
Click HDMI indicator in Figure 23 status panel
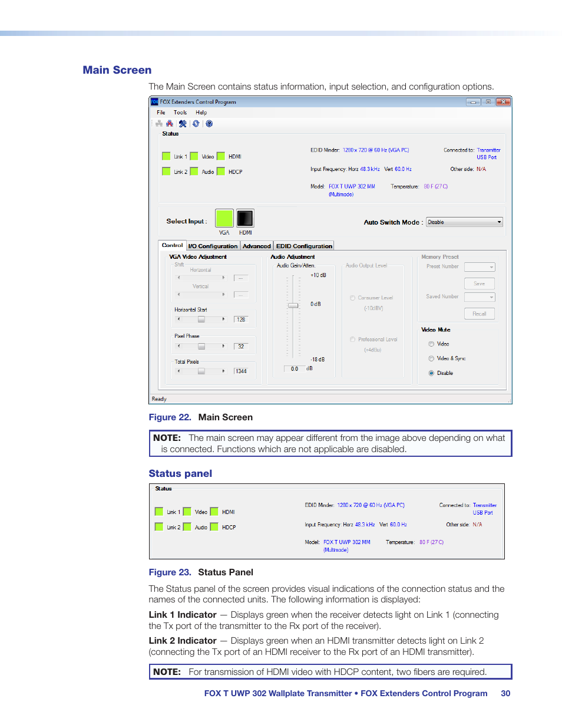pyautogui.click(x=214, y=512)
